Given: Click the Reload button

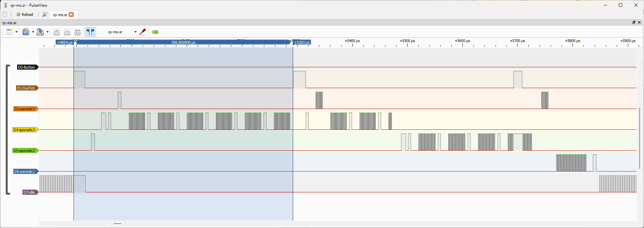Looking at the screenshot, I should coord(25,14).
